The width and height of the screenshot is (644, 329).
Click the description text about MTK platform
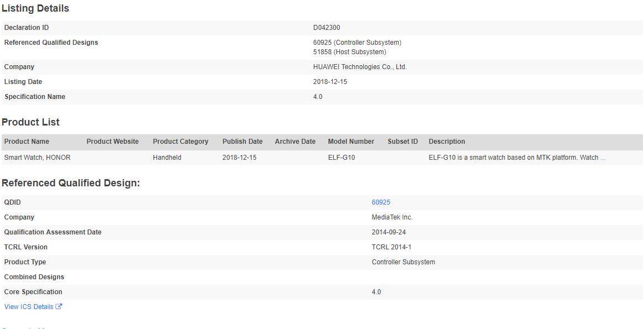point(514,158)
